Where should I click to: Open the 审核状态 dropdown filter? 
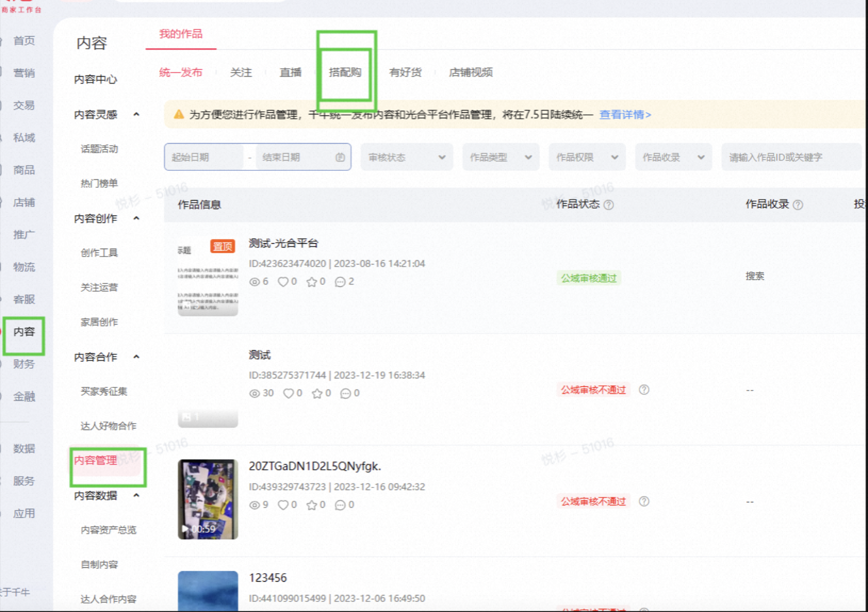click(x=407, y=157)
